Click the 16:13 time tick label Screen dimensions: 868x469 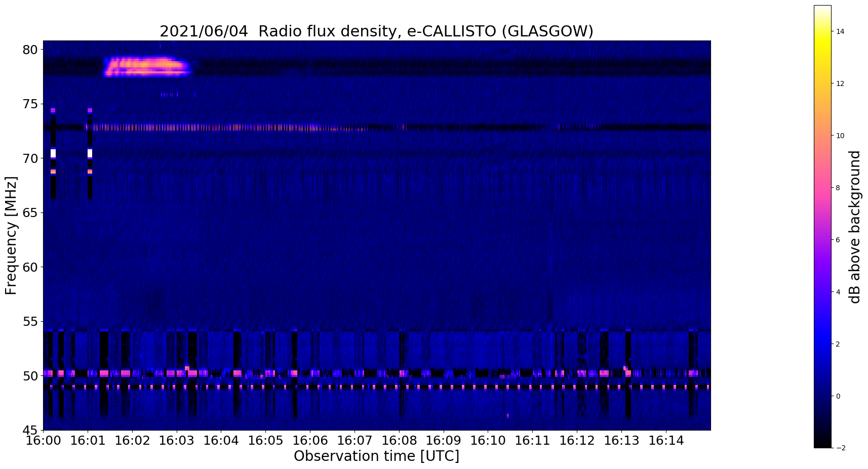[622, 440]
